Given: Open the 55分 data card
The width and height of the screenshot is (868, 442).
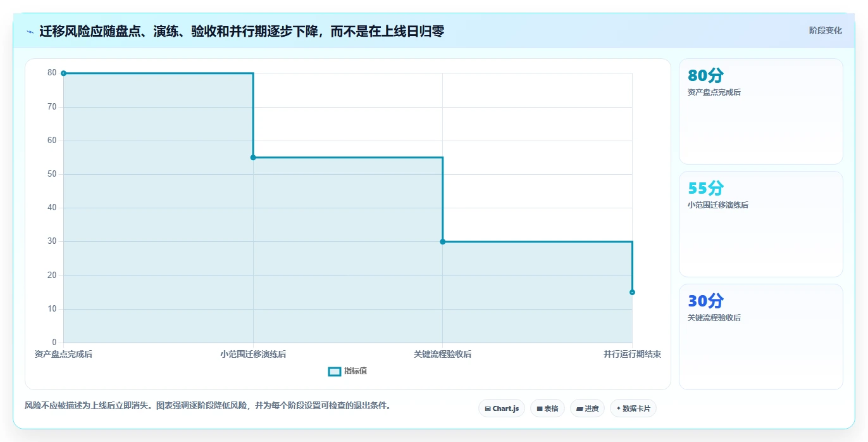Looking at the screenshot, I should [x=760, y=224].
